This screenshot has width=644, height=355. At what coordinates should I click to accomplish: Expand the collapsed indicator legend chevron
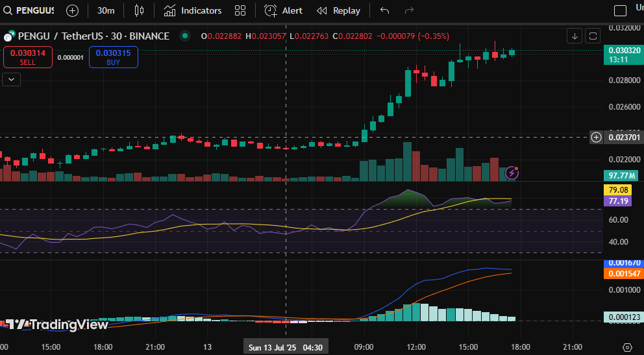[12, 80]
